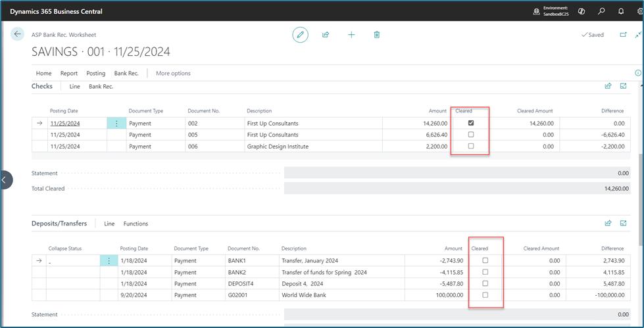Collapse the page with shrink arrows icon

pos(638,35)
